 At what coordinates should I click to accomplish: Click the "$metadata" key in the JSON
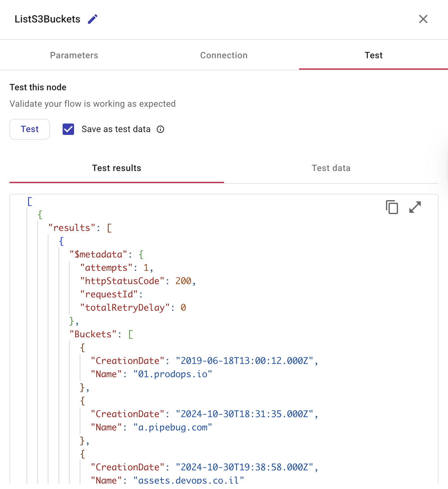pos(98,254)
